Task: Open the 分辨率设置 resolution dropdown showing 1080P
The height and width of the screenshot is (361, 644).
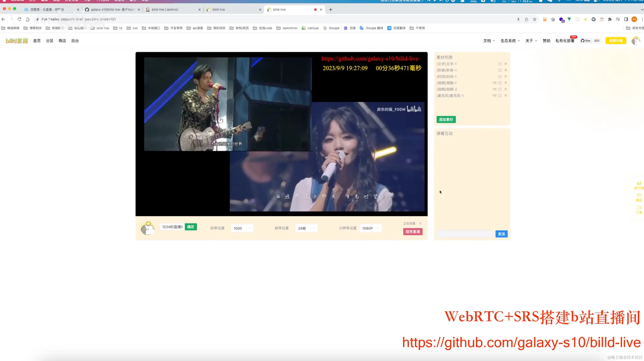Action: point(370,228)
